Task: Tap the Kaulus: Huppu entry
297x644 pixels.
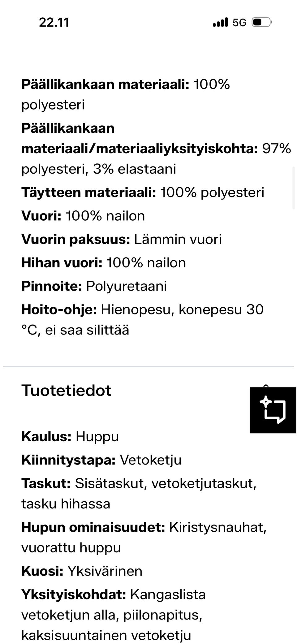Action: click(70, 437)
